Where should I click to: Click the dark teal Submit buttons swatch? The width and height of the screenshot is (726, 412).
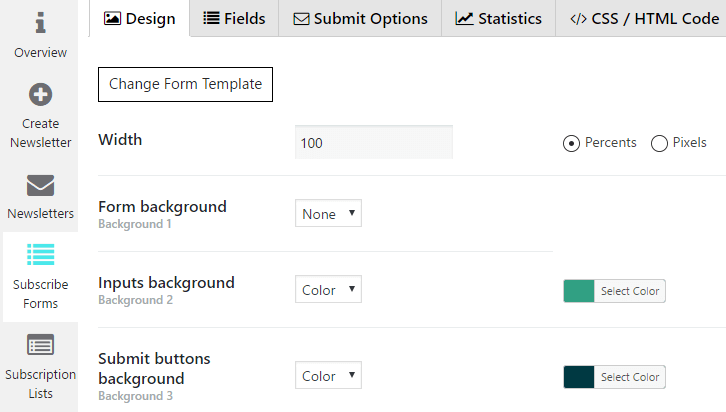tap(579, 377)
